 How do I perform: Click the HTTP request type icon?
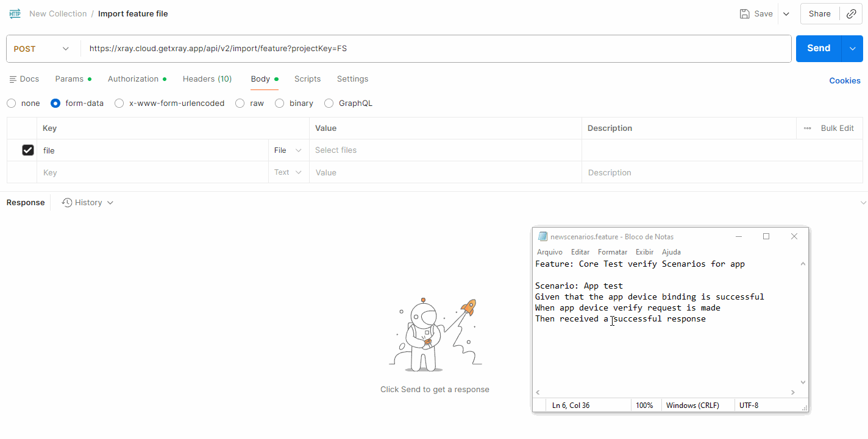point(15,13)
